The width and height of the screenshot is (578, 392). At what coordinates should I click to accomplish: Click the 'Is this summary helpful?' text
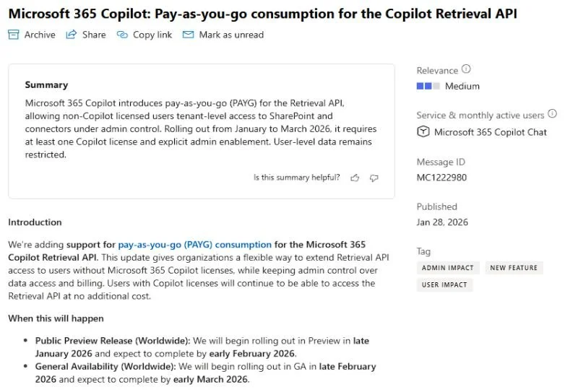[x=296, y=178]
